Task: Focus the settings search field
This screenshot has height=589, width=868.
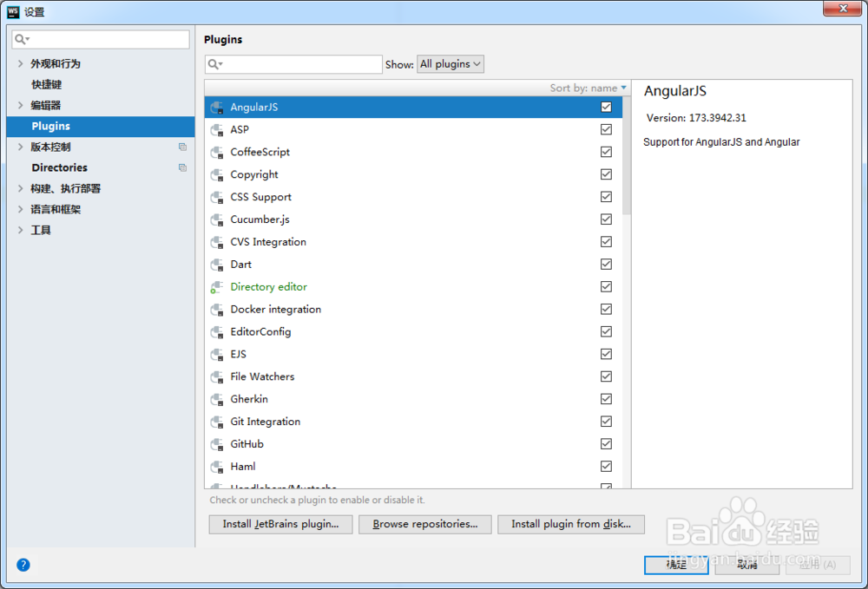Action: click(x=101, y=39)
